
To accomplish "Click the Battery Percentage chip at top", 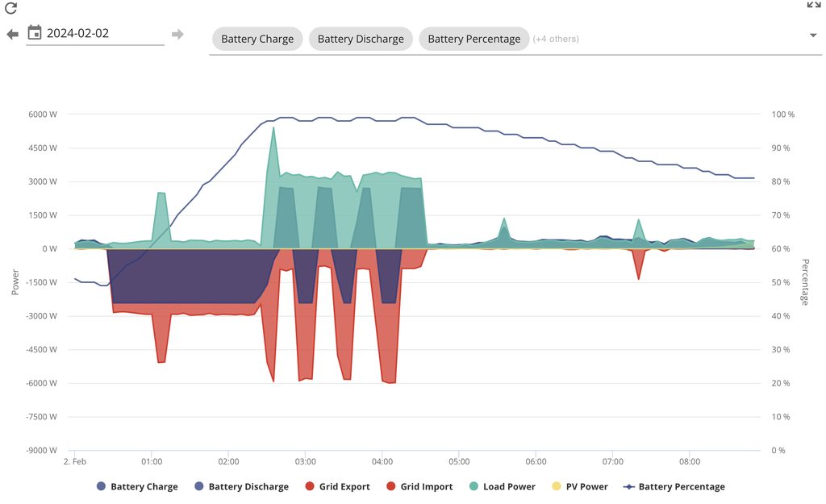I will (x=473, y=39).
